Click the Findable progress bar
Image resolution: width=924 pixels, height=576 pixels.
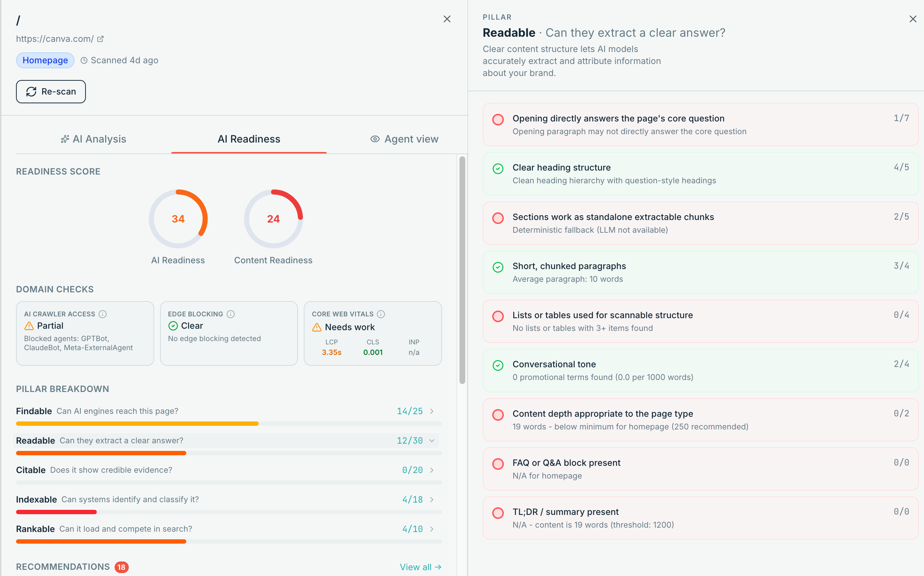(x=228, y=424)
